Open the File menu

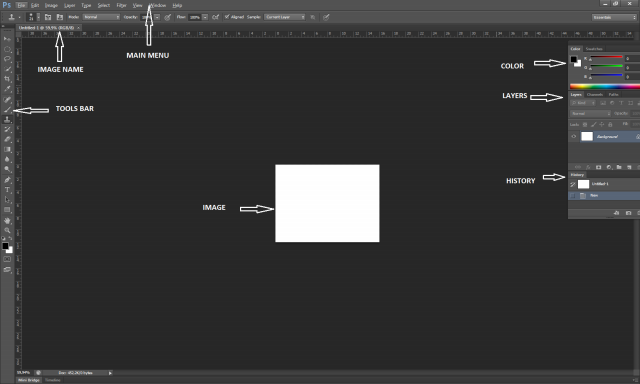pyautogui.click(x=22, y=5)
